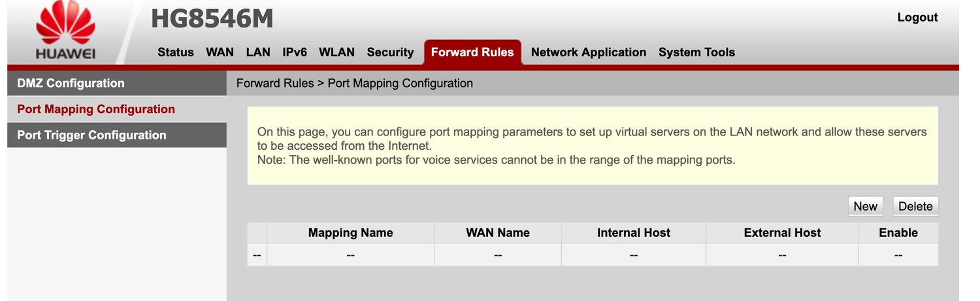This screenshot has height=301, width=980.
Task: Select the Forward Rules tab
Action: click(x=472, y=52)
